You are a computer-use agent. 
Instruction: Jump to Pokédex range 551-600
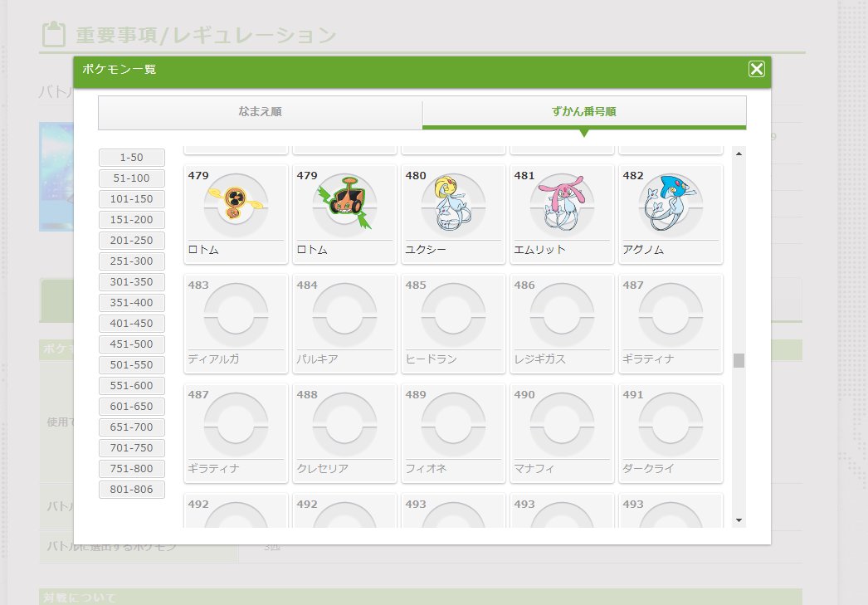(x=132, y=386)
